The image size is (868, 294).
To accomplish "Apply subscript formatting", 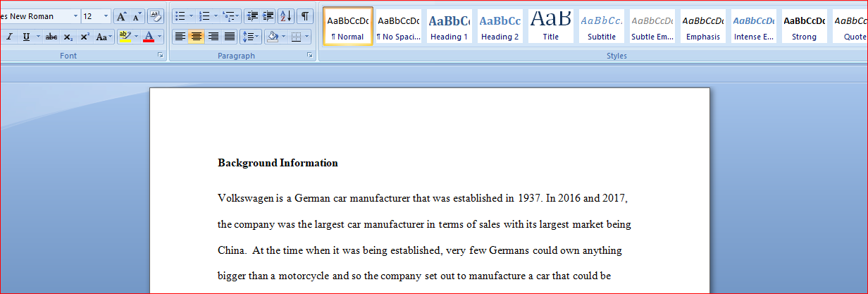I will 68,37.
